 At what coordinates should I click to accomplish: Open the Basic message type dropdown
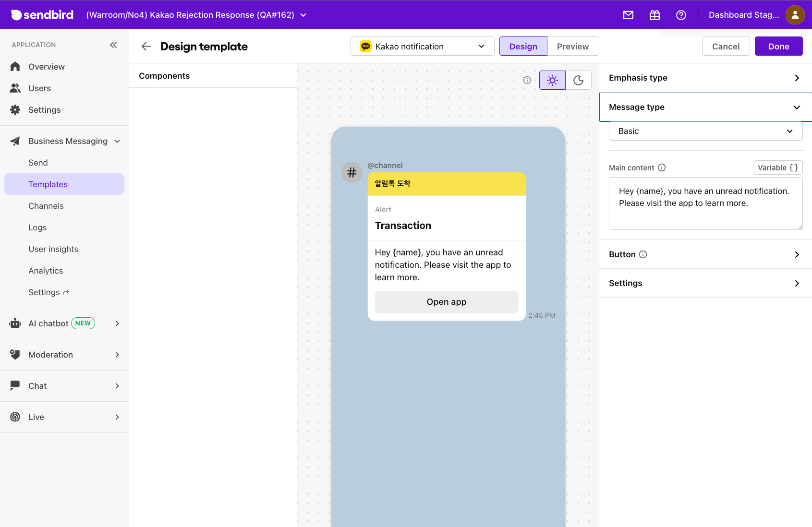pyautogui.click(x=706, y=131)
